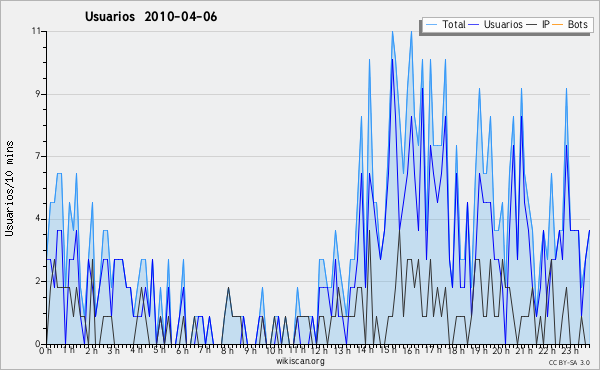Viewport: 600px width, 370px height.
Task: Click the x-axis label '14 h'
Action: tap(365, 350)
